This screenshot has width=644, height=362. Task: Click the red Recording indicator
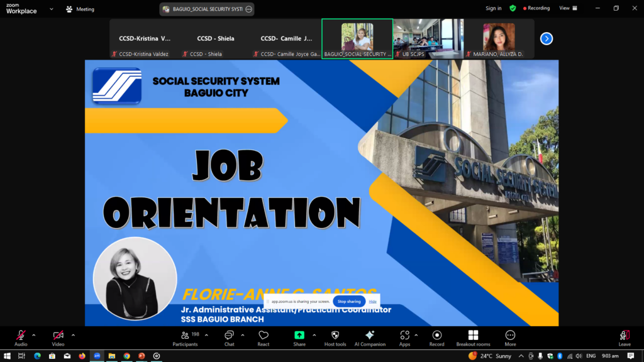click(x=536, y=8)
